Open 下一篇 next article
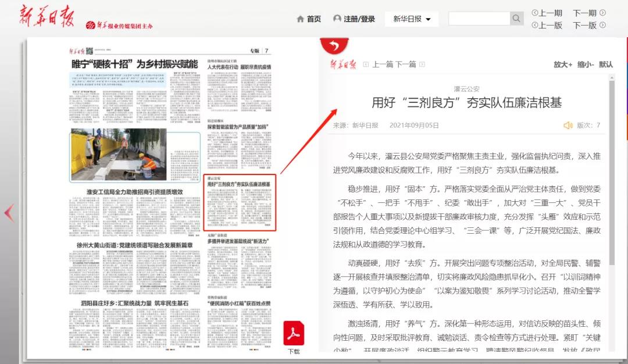The height and width of the screenshot is (364, 628). pyautogui.click(x=410, y=65)
